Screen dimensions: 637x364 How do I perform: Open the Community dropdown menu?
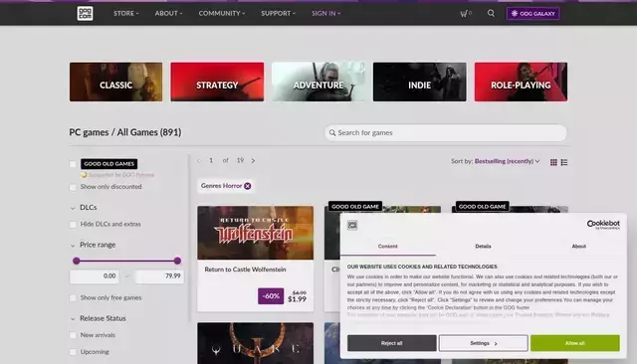[x=222, y=13]
